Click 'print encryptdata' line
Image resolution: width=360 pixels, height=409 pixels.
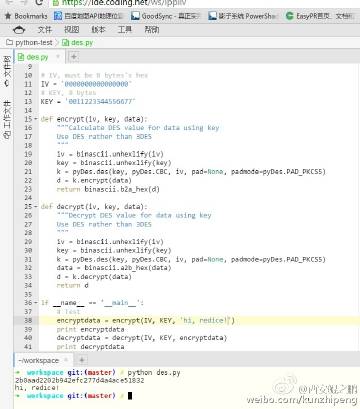[90, 329]
